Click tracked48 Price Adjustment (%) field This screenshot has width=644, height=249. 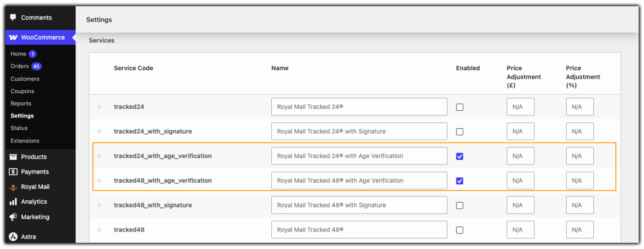click(580, 230)
